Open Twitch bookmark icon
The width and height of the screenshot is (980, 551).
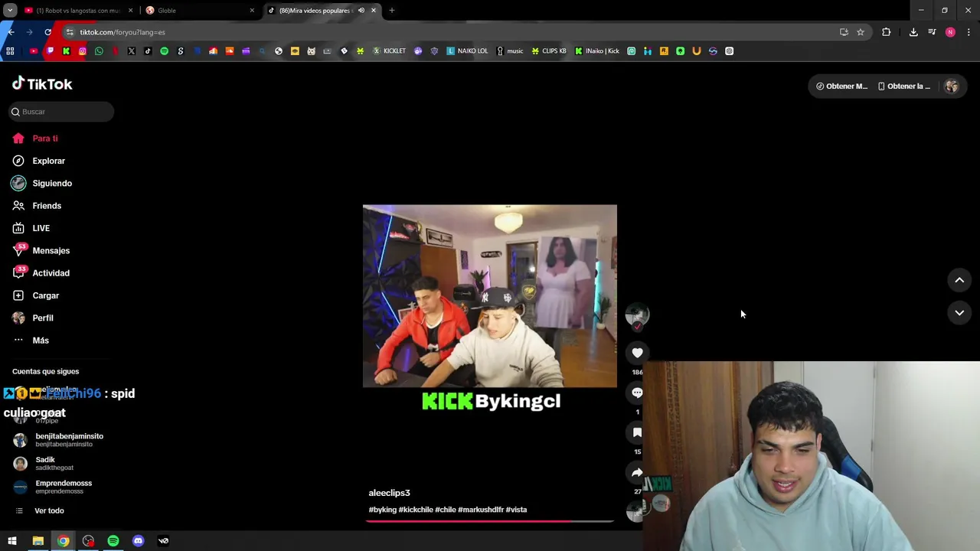(50, 51)
